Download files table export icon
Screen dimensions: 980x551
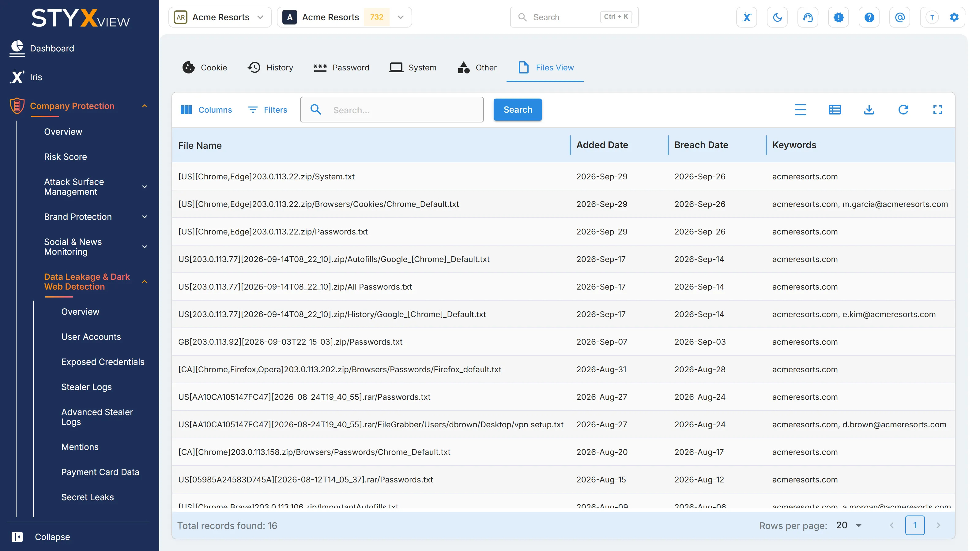869,110
